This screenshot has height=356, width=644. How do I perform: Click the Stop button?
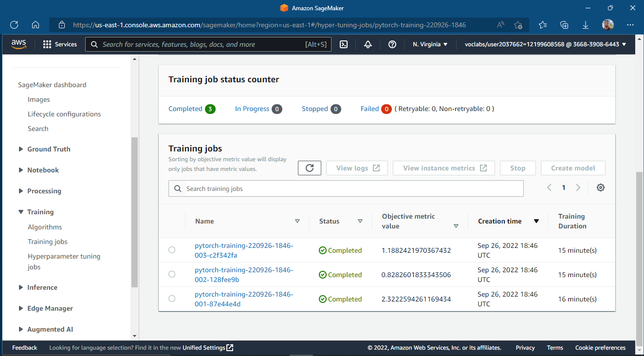point(518,168)
